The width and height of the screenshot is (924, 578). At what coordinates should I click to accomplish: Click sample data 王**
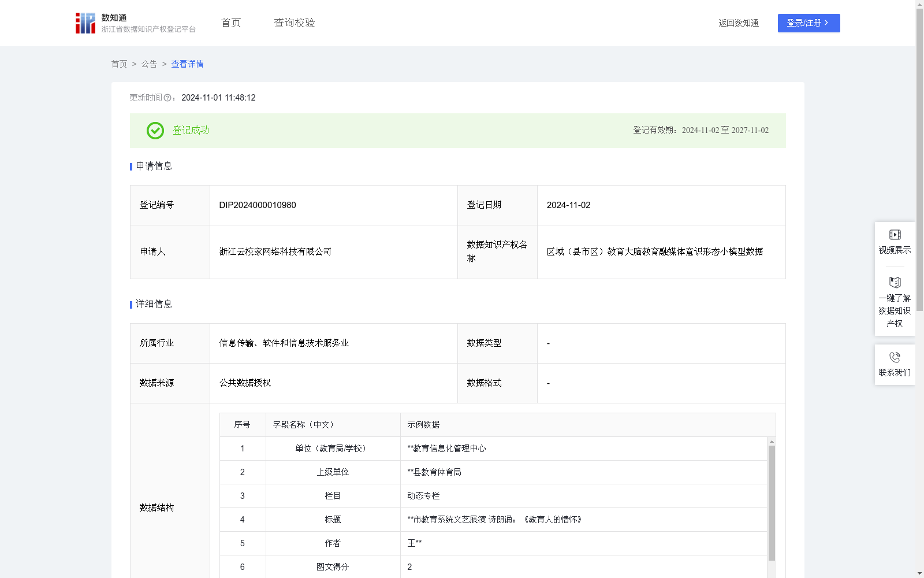pos(415,543)
